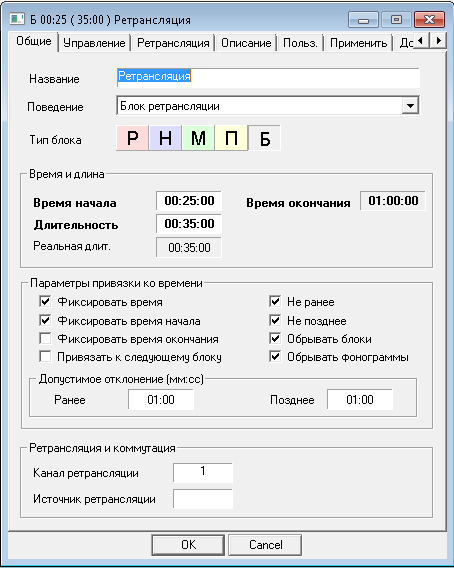Select the green М block type
Viewport: 454px width, 568px height.
pyautogui.click(x=198, y=138)
